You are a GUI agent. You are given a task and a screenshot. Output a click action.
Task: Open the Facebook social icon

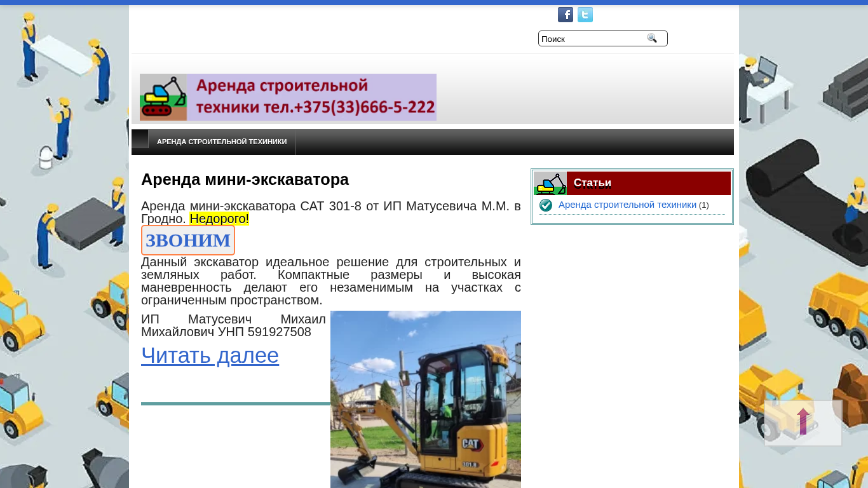click(x=566, y=15)
